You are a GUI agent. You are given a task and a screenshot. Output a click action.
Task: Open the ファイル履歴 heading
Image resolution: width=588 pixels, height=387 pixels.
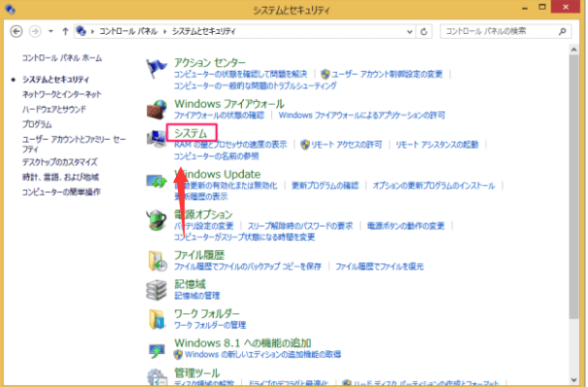tap(199, 255)
